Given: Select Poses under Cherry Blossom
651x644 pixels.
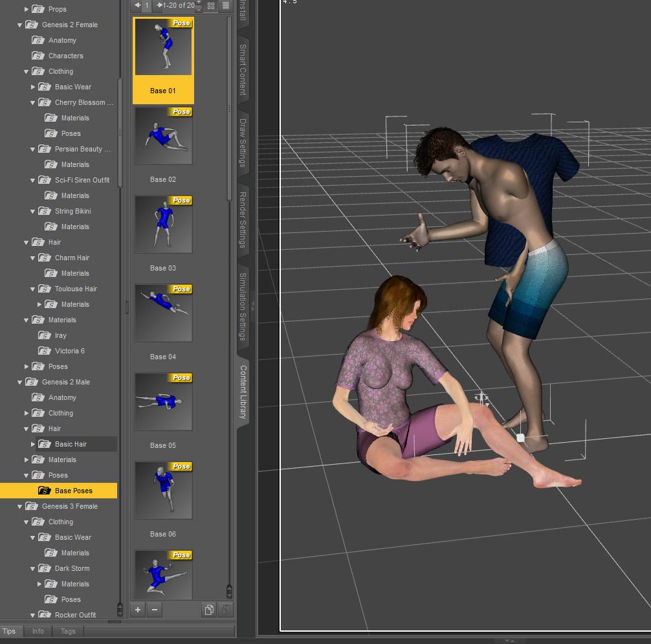Looking at the screenshot, I should tap(71, 134).
